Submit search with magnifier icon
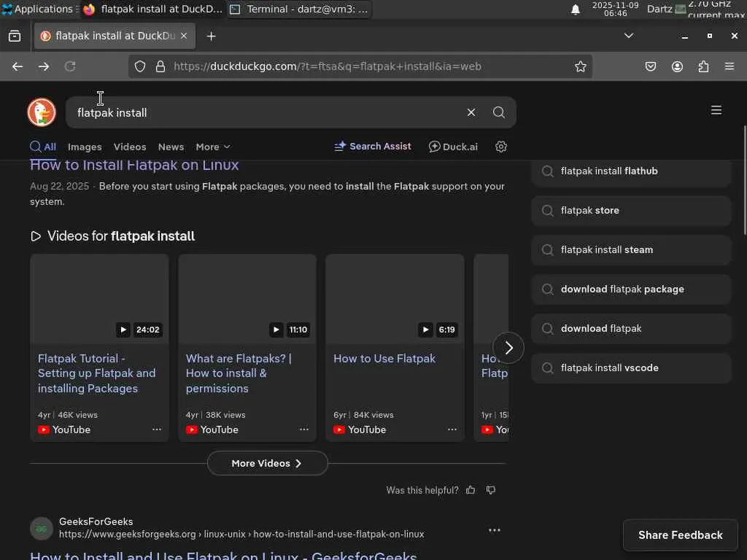This screenshot has width=747, height=560. (x=499, y=112)
